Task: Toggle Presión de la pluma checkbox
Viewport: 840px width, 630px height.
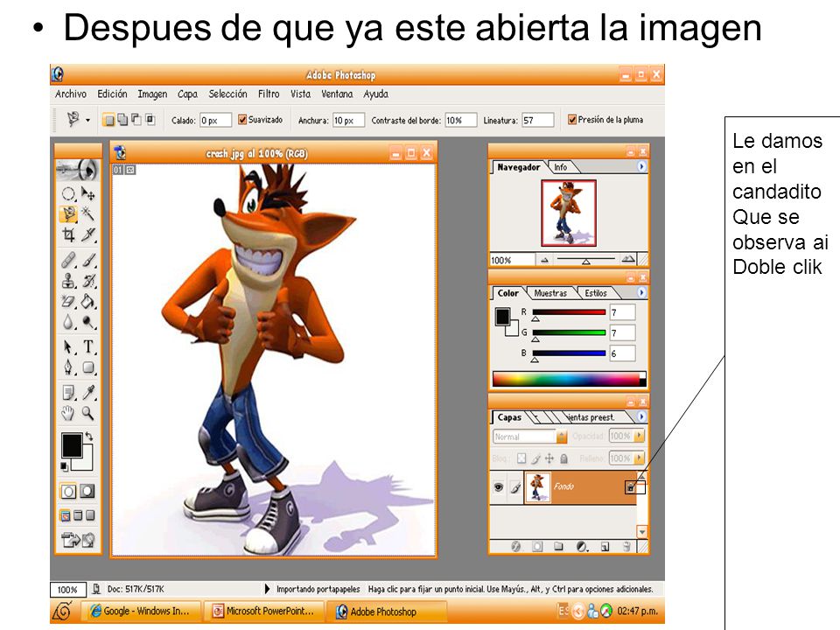Action: tap(572, 120)
